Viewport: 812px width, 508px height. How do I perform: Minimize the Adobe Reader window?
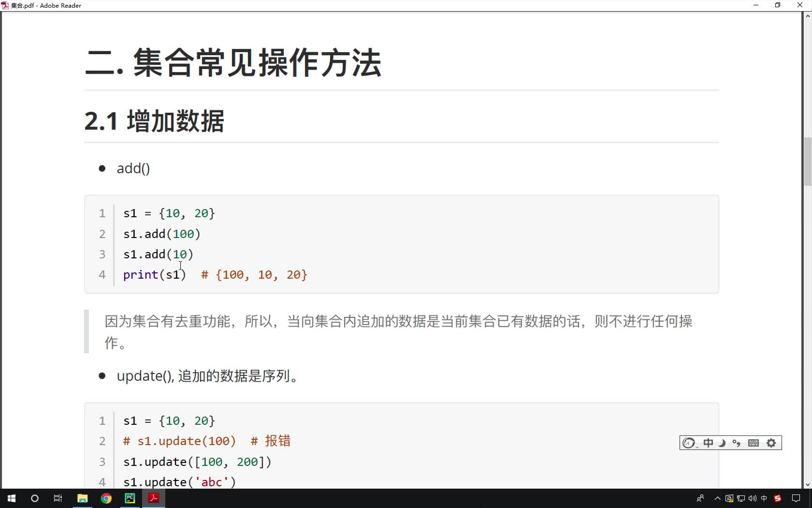pos(756,5)
